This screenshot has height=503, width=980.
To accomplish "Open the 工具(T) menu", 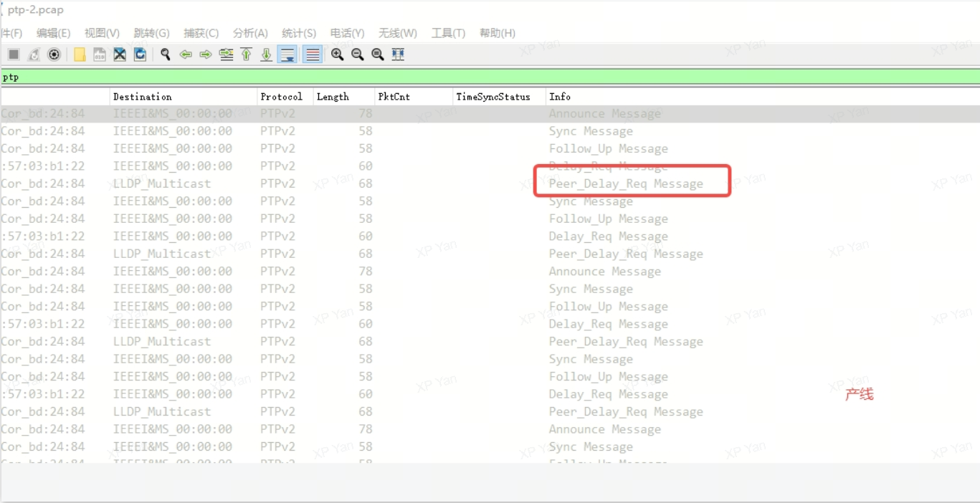I will [x=448, y=33].
